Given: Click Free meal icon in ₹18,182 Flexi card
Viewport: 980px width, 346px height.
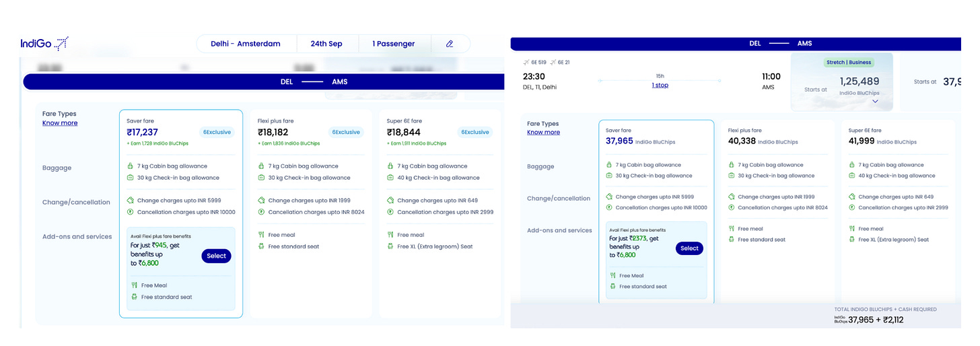Looking at the screenshot, I should point(261,235).
